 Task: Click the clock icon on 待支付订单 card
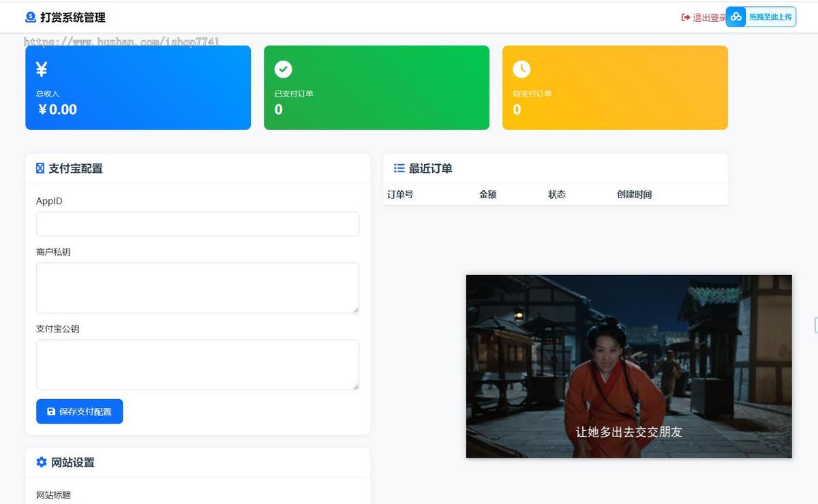click(521, 69)
